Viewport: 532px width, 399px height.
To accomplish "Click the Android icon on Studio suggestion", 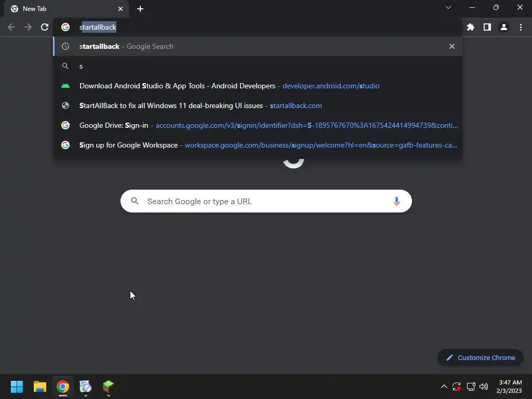I will pos(65,86).
